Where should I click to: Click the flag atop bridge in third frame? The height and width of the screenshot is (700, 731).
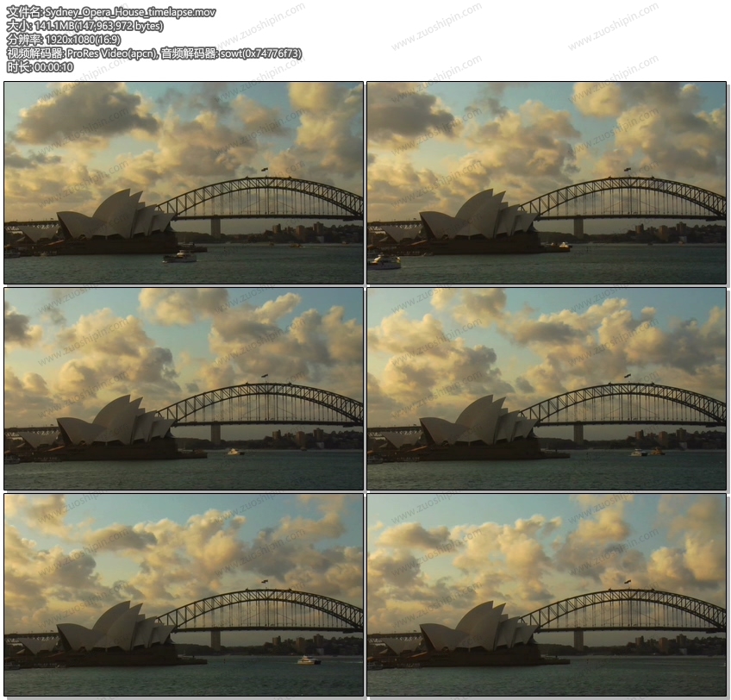click(265, 377)
